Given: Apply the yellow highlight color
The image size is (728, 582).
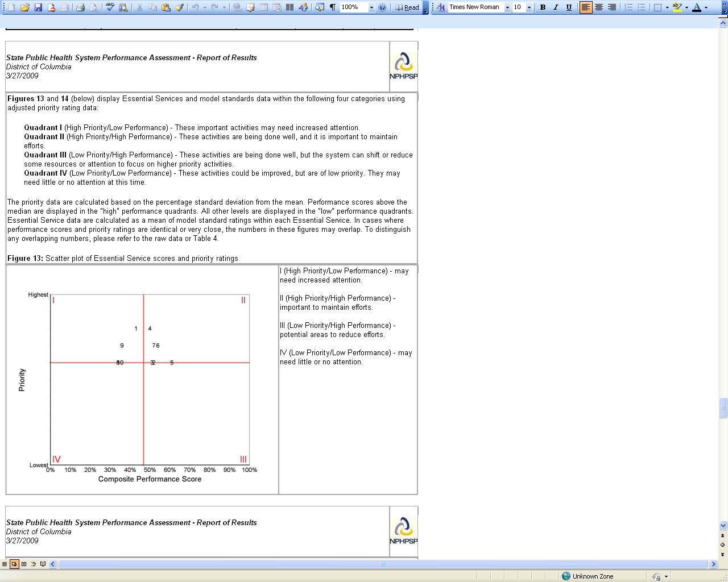Looking at the screenshot, I should [x=677, y=7].
